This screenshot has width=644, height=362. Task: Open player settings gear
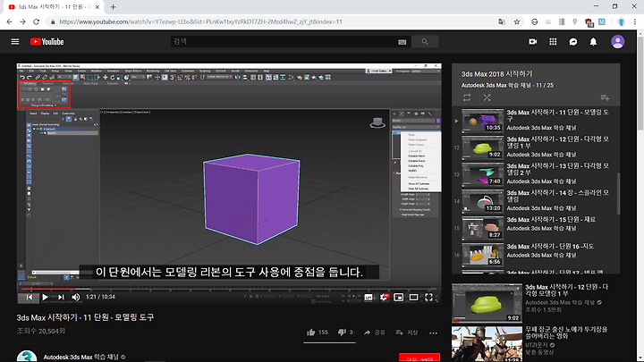click(x=384, y=297)
